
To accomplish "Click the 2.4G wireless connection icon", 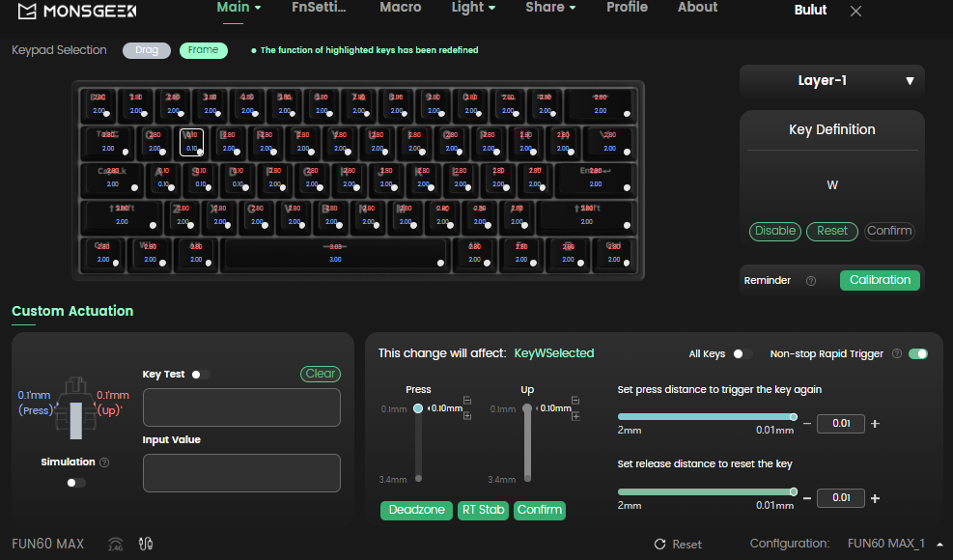I will [x=116, y=544].
